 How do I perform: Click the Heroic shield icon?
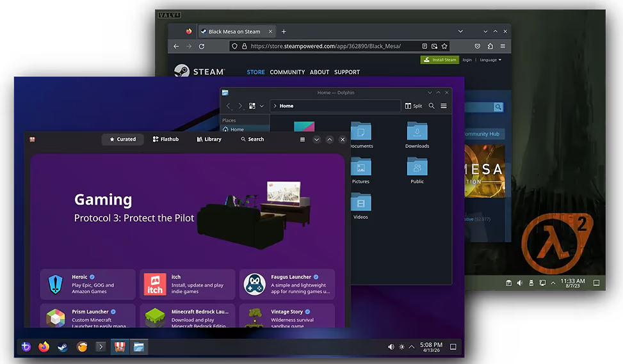click(x=56, y=284)
